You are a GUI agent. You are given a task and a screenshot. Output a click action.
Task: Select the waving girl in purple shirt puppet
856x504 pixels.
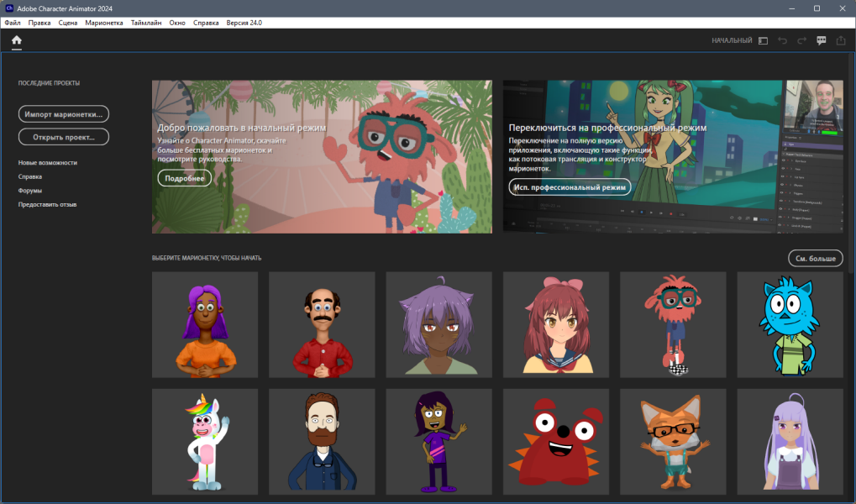(x=439, y=442)
